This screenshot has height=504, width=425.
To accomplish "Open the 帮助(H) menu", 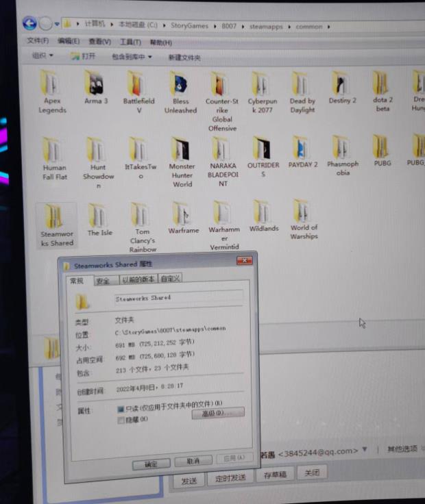I will pyautogui.click(x=161, y=42).
